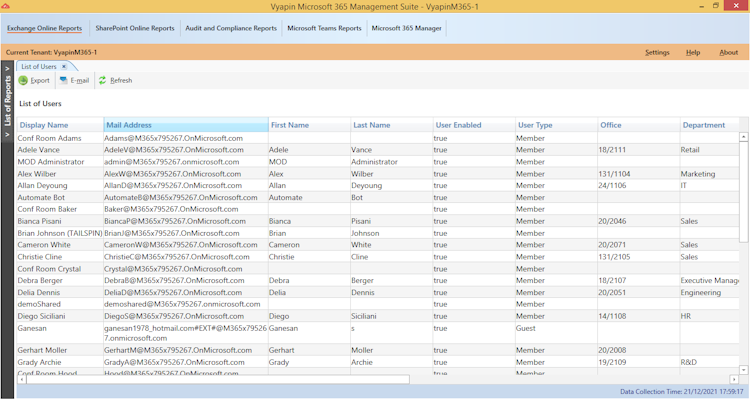Screen dimensions: 750x400
Task: Sort by Department column header
Action: [710, 125]
